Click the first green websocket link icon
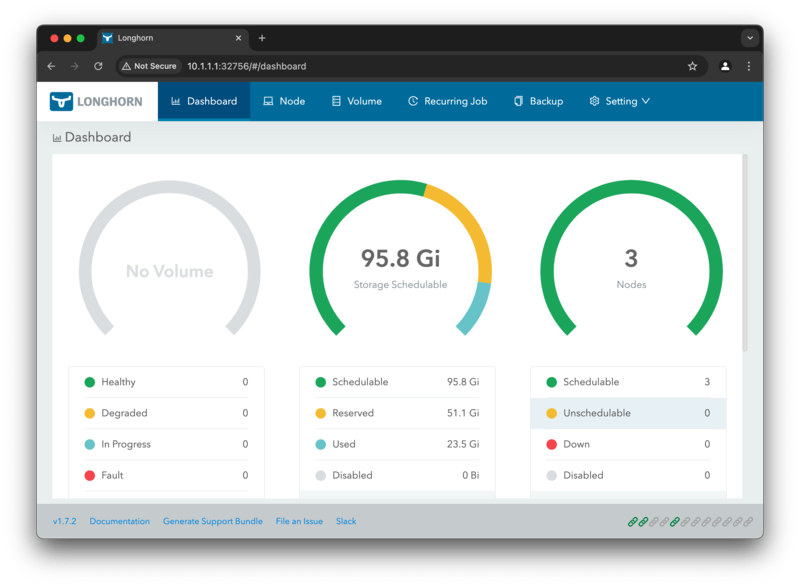 pos(633,522)
